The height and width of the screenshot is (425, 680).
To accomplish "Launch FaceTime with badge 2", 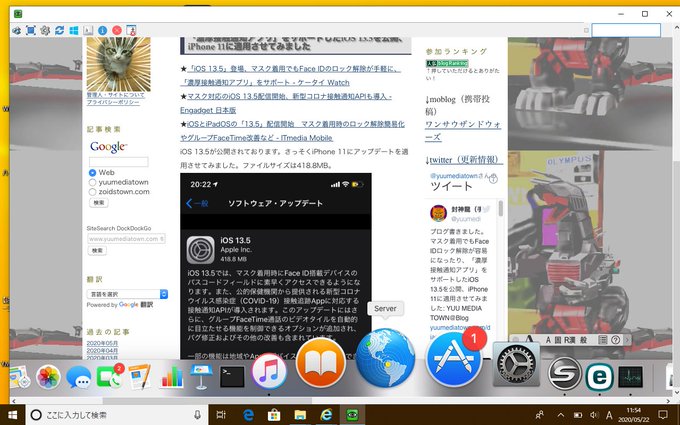I will tap(109, 377).
